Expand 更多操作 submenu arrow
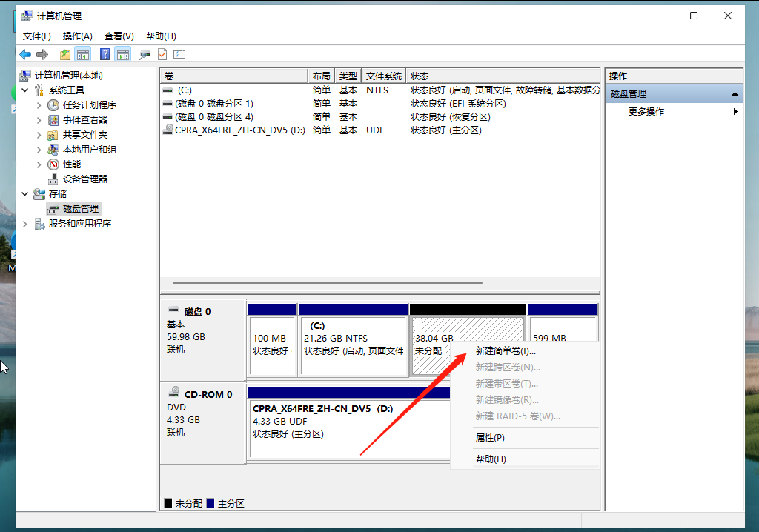This screenshot has width=759, height=532. point(735,111)
